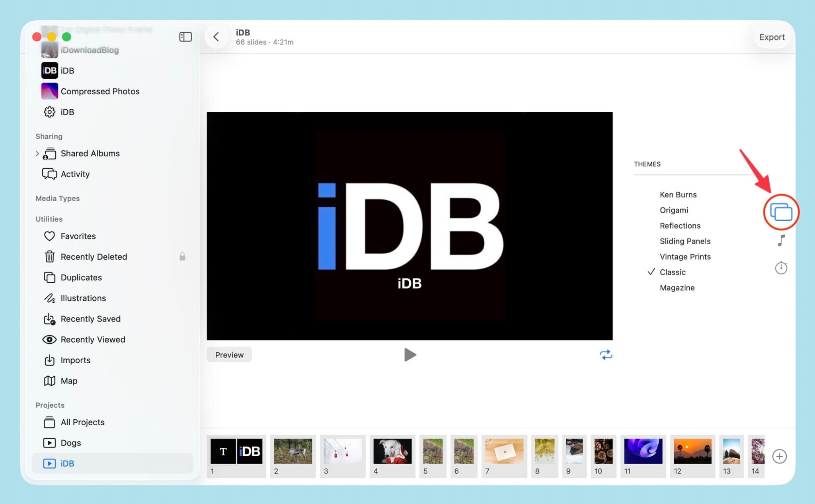The height and width of the screenshot is (504, 815).
Task: Toggle slideshow loop with the repeat icon
Action: (606, 354)
